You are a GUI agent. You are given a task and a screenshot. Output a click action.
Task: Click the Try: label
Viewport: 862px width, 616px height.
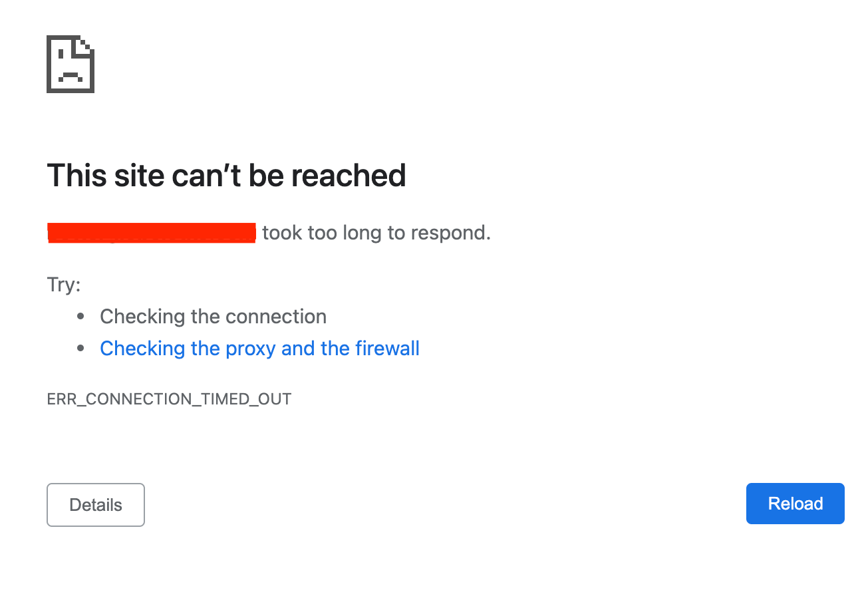click(x=63, y=284)
